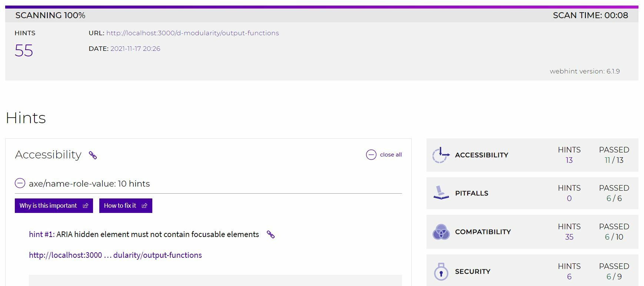Click the Pitfalls category icon

click(441, 193)
